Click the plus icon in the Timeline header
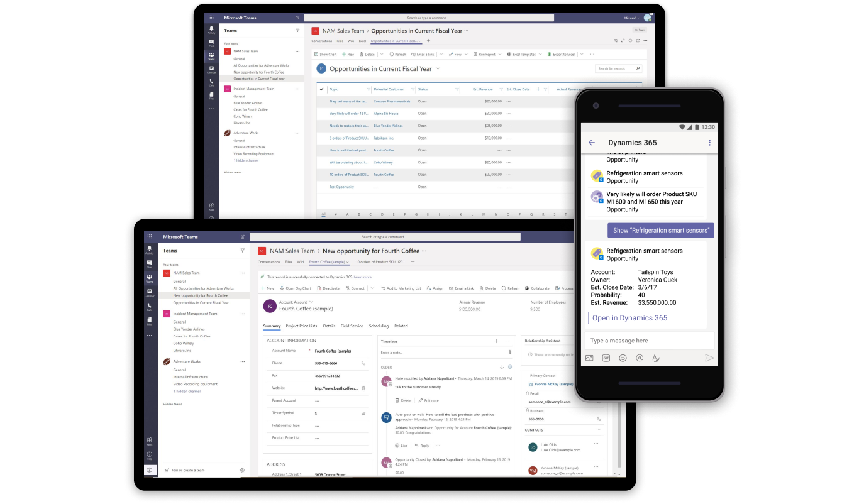859x504 pixels. (496, 341)
